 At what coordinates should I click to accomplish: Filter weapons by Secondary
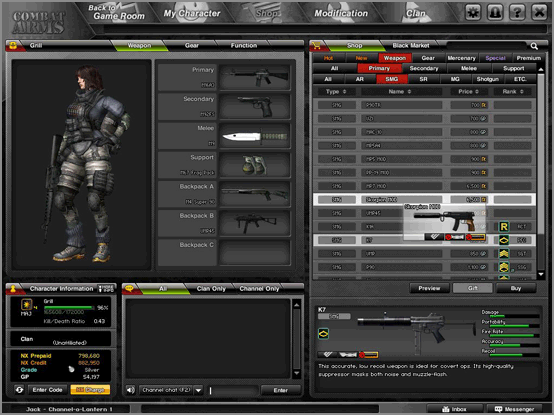(x=424, y=69)
